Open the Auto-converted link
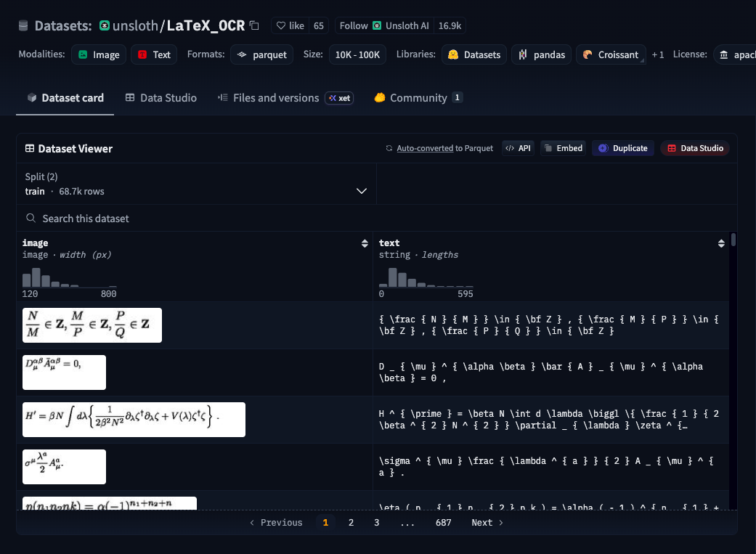 pos(424,148)
